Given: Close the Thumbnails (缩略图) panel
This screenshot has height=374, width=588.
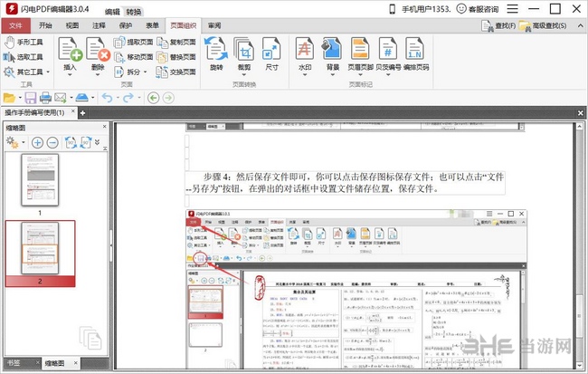Looking at the screenshot, I should 105,127.
